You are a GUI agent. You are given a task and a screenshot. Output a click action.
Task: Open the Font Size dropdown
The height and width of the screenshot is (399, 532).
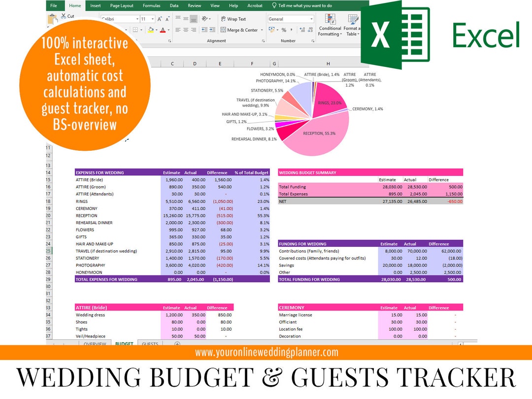(146, 19)
